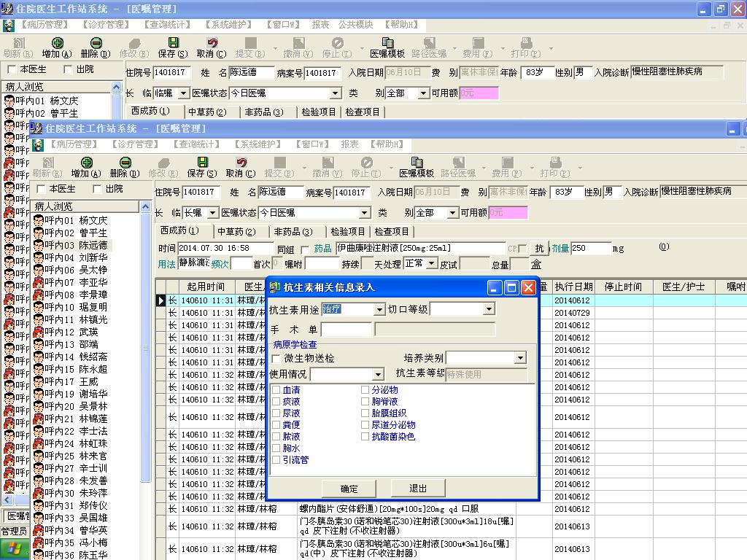Click the 提交 submit icon in front window

(x=279, y=163)
